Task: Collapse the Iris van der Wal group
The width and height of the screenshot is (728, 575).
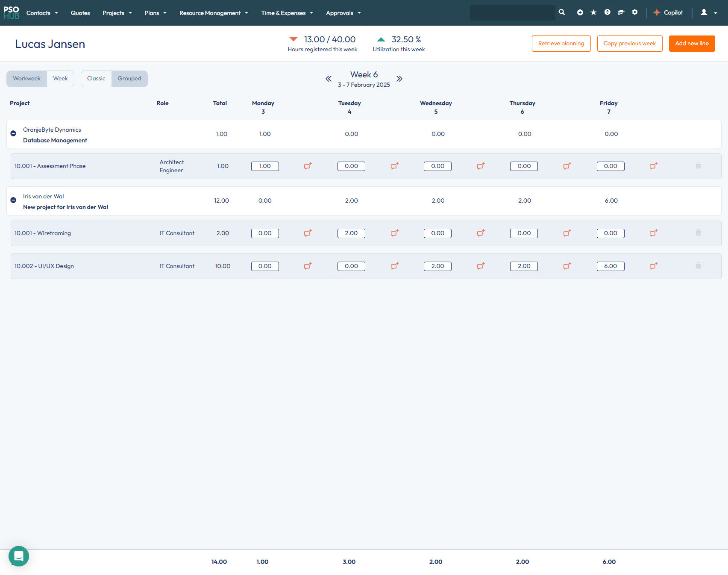Action: coord(13,200)
